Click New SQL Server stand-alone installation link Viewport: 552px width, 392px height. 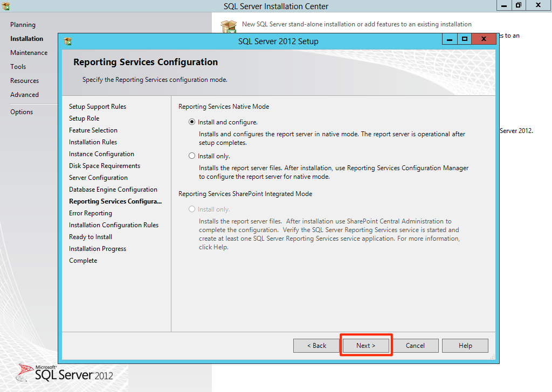(x=357, y=24)
